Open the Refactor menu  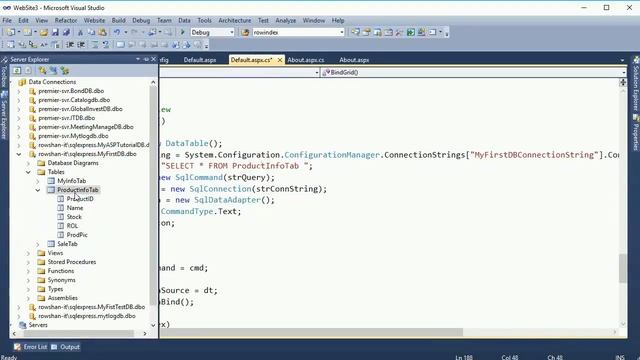pyautogui.click(x=66, y=20)
